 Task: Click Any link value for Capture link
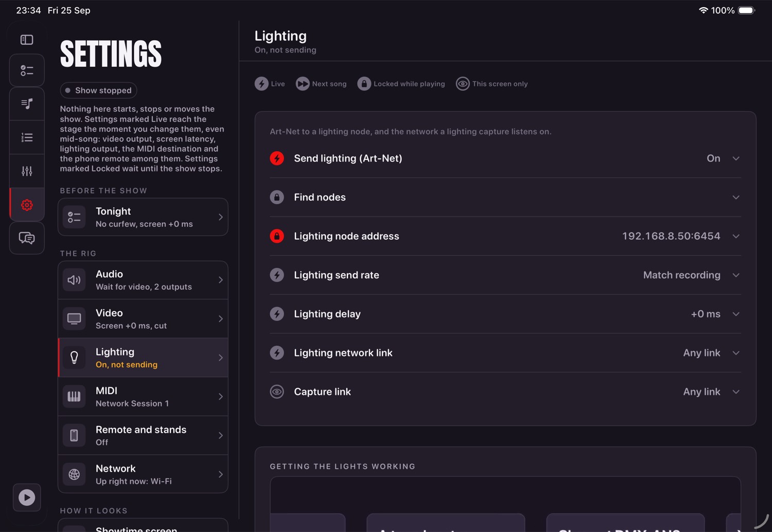pyautogui.click(x=701, y=392)
